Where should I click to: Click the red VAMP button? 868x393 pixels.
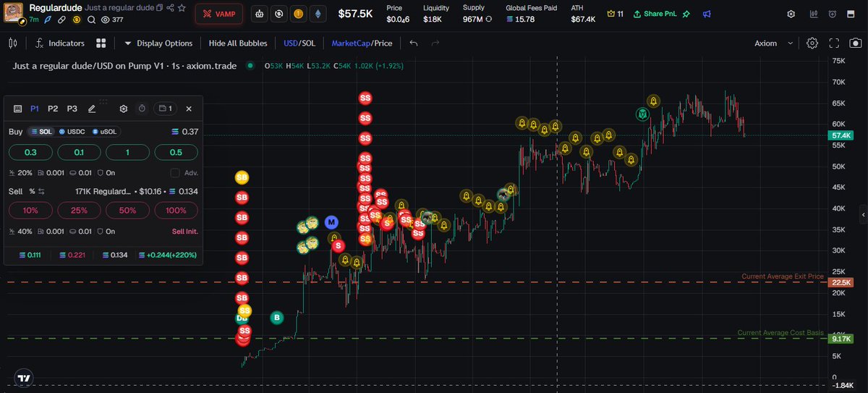pyautogui.click(x=219, y=14)
